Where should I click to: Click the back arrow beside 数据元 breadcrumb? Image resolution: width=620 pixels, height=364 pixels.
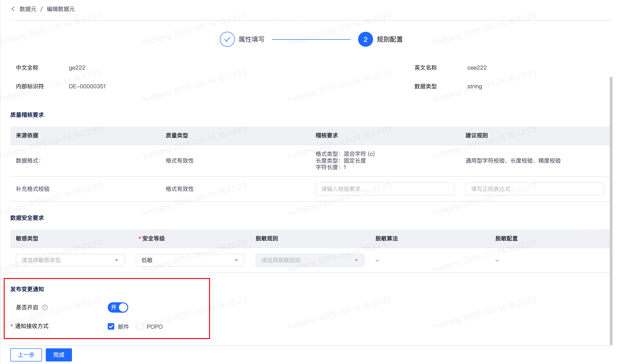click(13, 9)
